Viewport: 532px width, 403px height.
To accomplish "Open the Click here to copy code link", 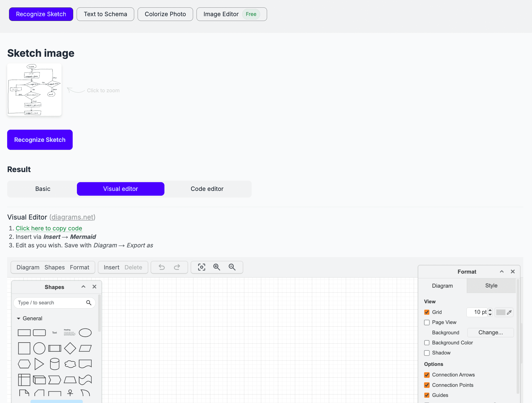I will pos(49,228).
